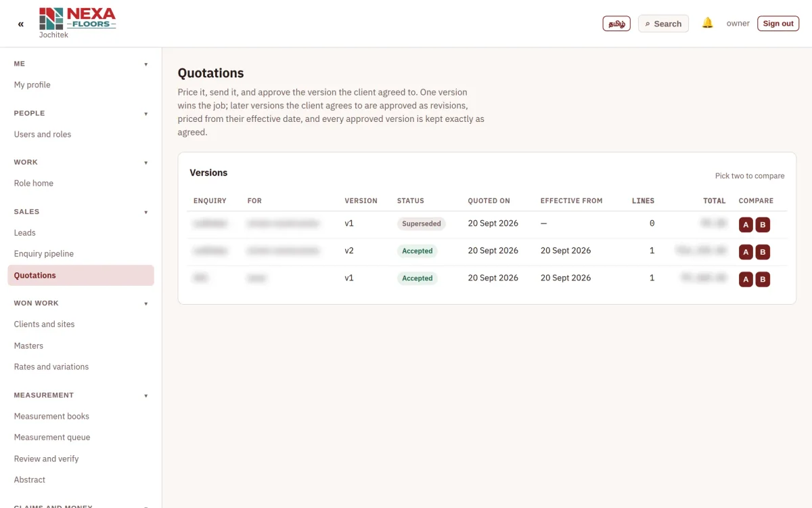Click the COMPARE column header

[756, 200]
